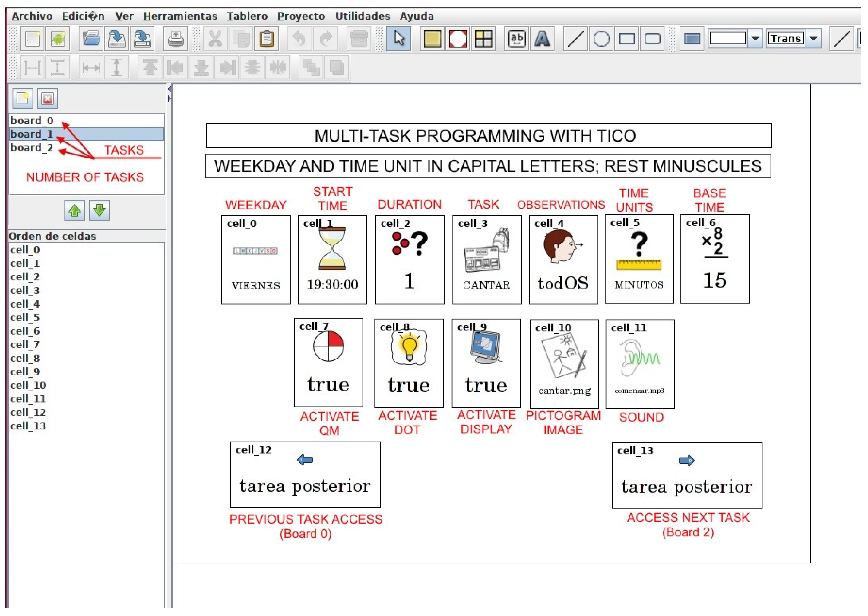Choose the circle drawing tool
Image resolution: width=868 pixels, height=616 pixels.
[601, 39]
